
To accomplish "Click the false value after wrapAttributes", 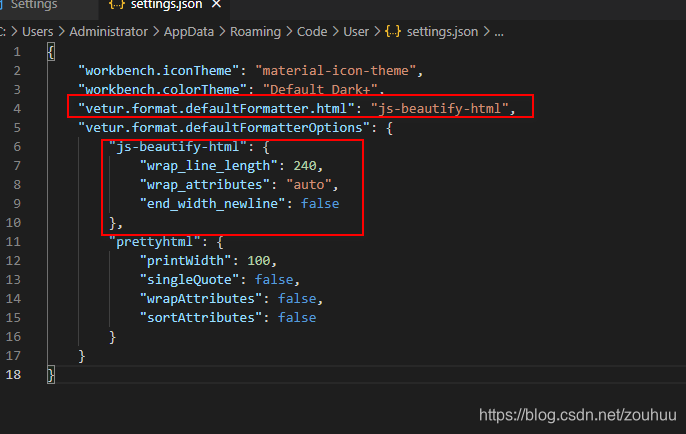I will [297, 298].
